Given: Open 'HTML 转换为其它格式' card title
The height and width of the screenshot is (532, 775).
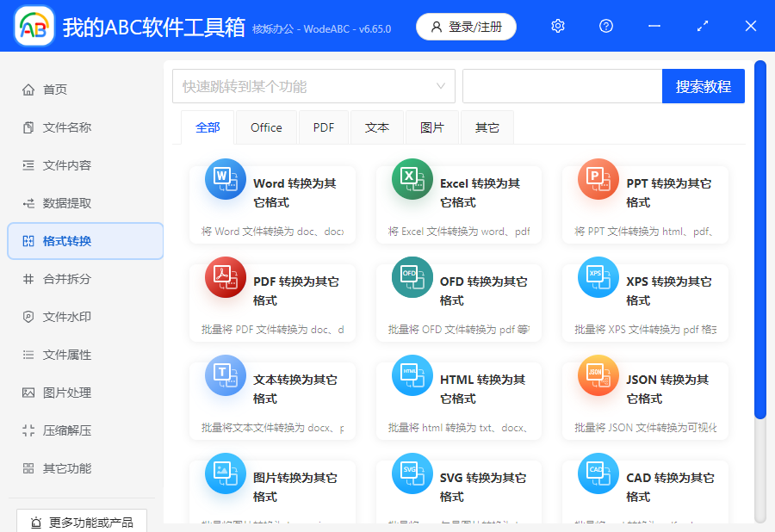Looking at the screenshot, I should 482,390.
